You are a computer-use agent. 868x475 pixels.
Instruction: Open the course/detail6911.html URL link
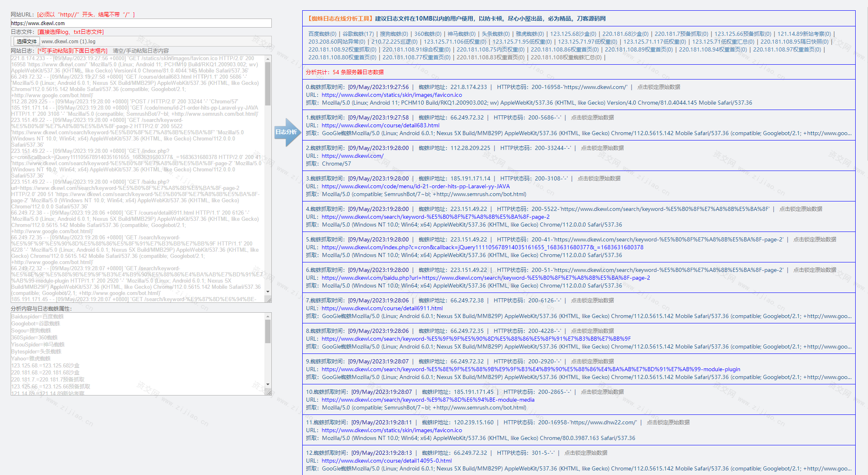[382, 308]
